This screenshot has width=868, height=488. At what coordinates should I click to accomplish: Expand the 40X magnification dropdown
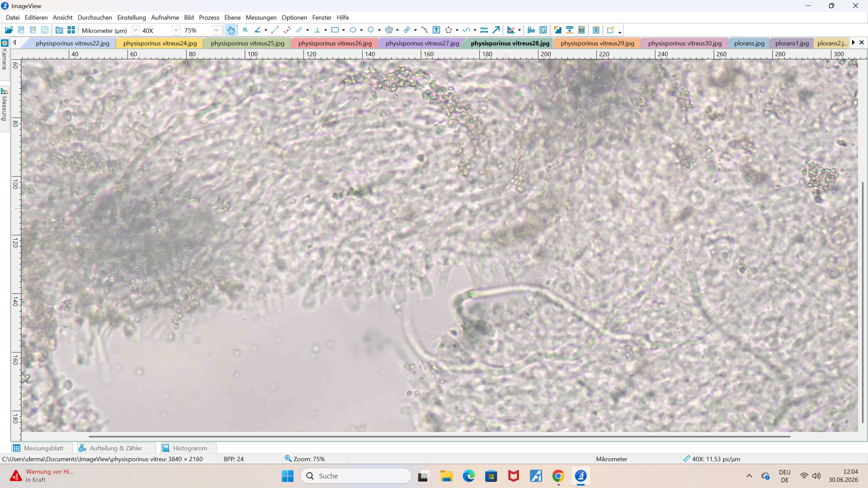point(176,30)
